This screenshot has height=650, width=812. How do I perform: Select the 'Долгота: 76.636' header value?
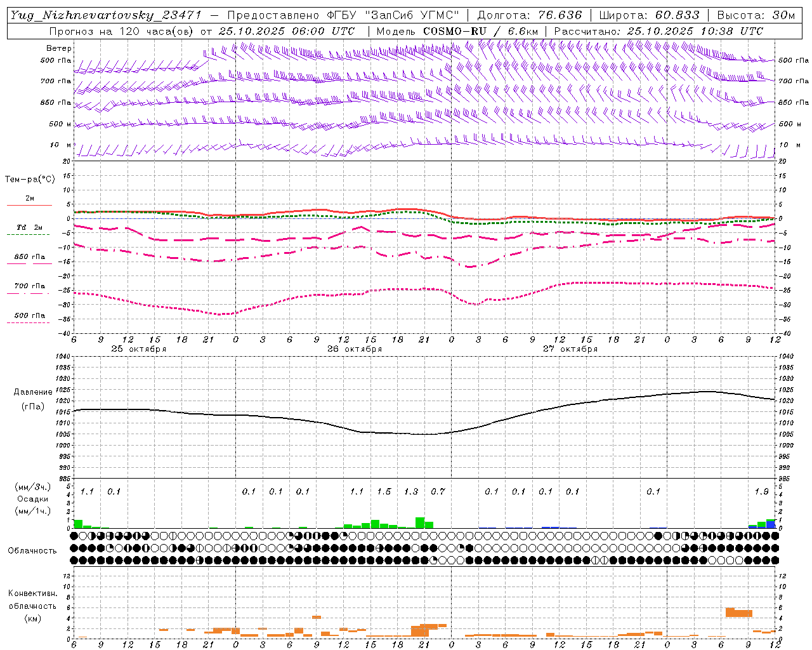coord(528,16)
